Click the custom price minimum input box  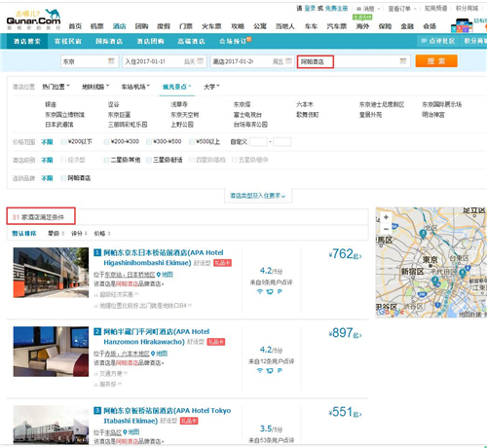pyautogui.click(x=258, y=142)
